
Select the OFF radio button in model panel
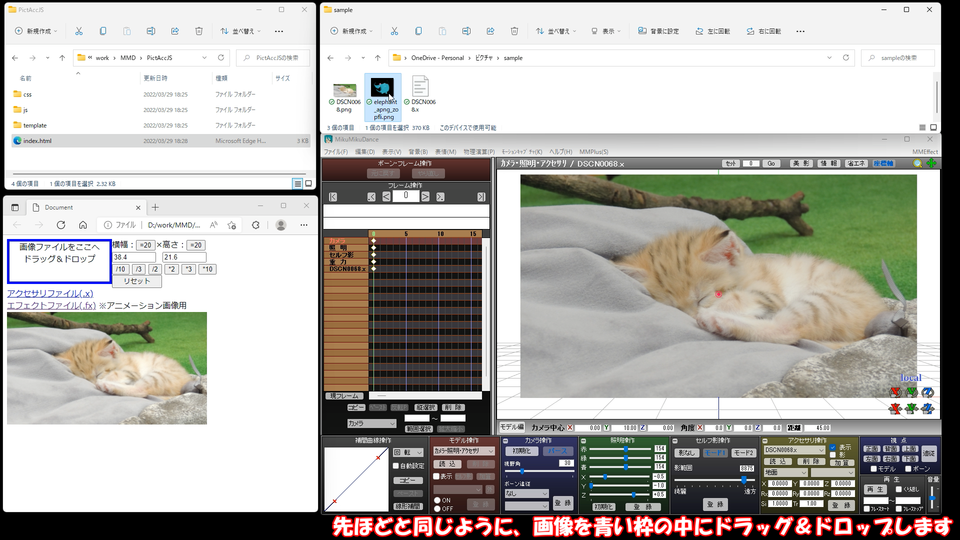click(x=437, y=509)
